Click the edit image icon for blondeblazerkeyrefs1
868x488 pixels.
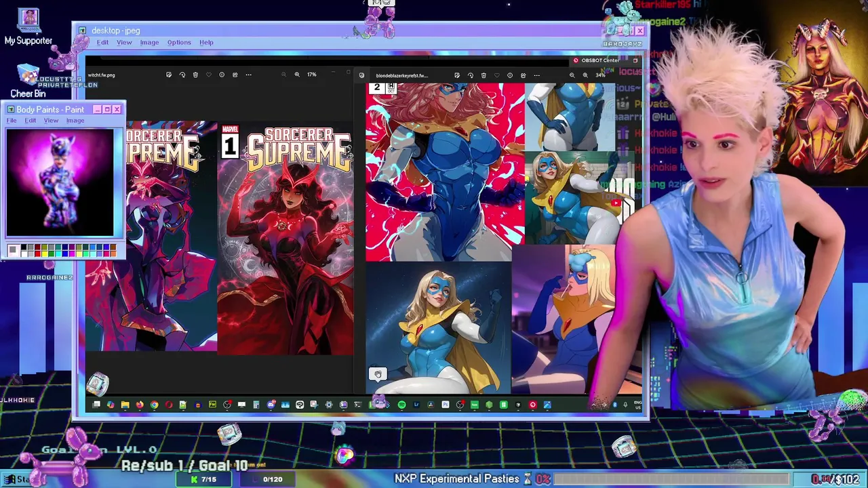coord(457,75)
